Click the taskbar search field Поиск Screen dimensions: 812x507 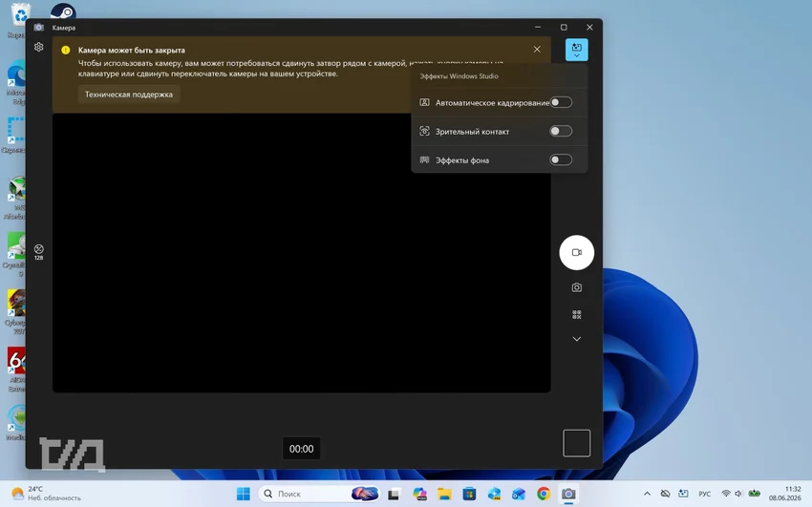pos(319,494)
